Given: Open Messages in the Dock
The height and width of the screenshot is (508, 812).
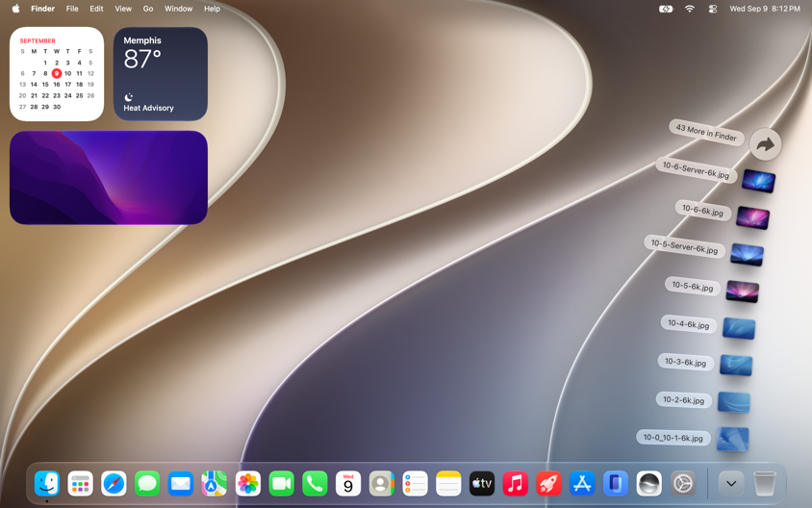Looking at the screenshot, I should point(147,484).
